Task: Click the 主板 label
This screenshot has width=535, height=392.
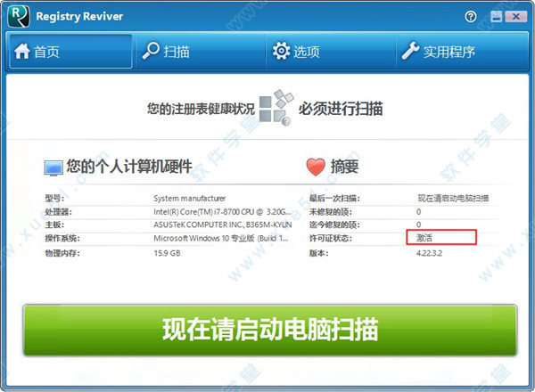Action: 54,225
